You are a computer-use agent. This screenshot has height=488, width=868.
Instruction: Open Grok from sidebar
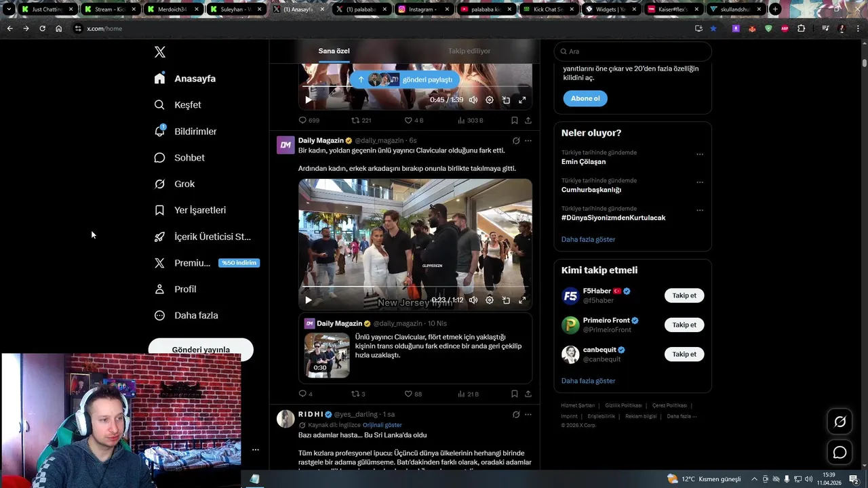pos(174,184)
